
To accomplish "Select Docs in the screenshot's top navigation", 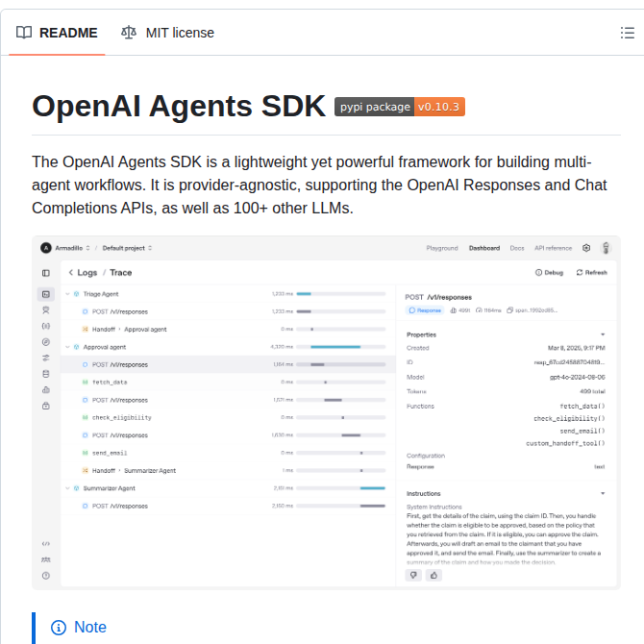I will tap(517, 248).
